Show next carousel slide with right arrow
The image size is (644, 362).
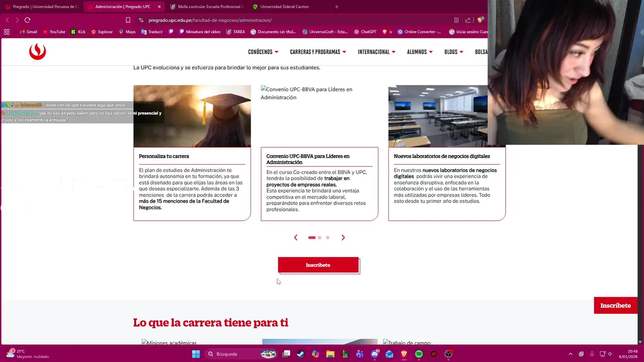(x=343, y=237)
